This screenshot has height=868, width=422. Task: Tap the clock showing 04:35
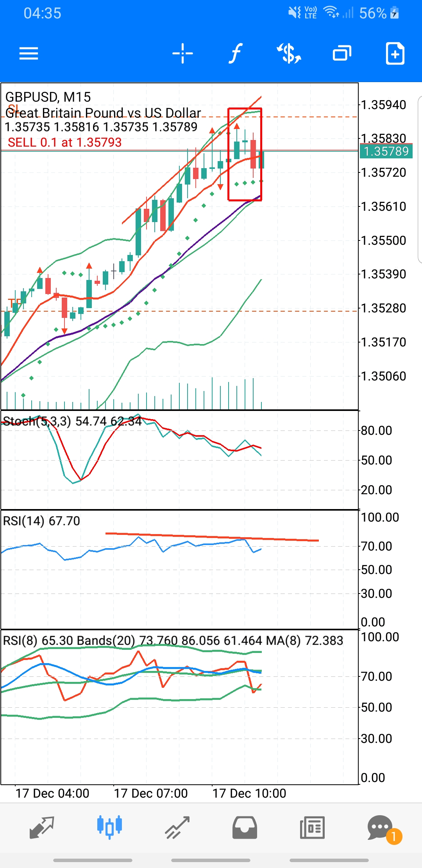tap(42, 13)
